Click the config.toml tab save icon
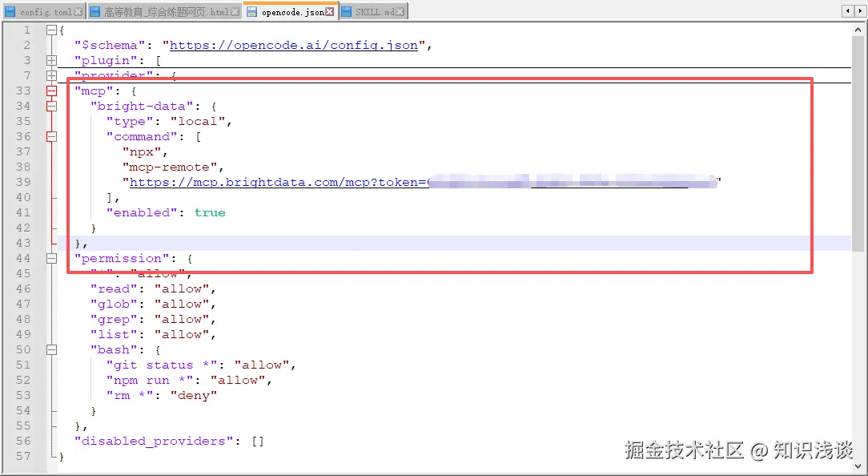 (x=10, y=12)
